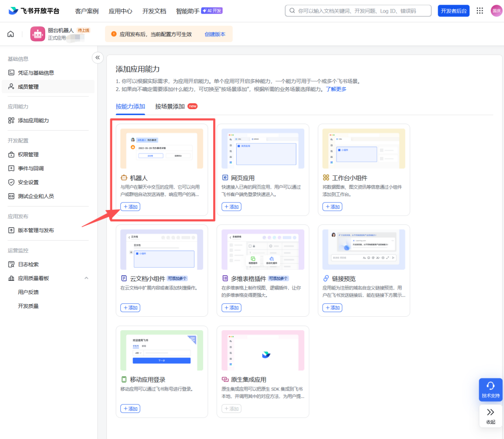Open the home icon in breadcrumb bar
The image size is (504, 439).
click(11, 34)
